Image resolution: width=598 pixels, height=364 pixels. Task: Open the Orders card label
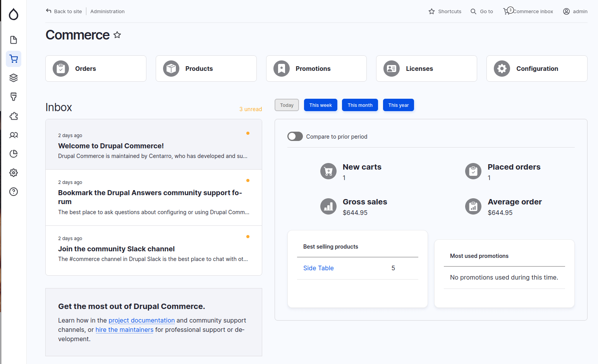point(86,69)
